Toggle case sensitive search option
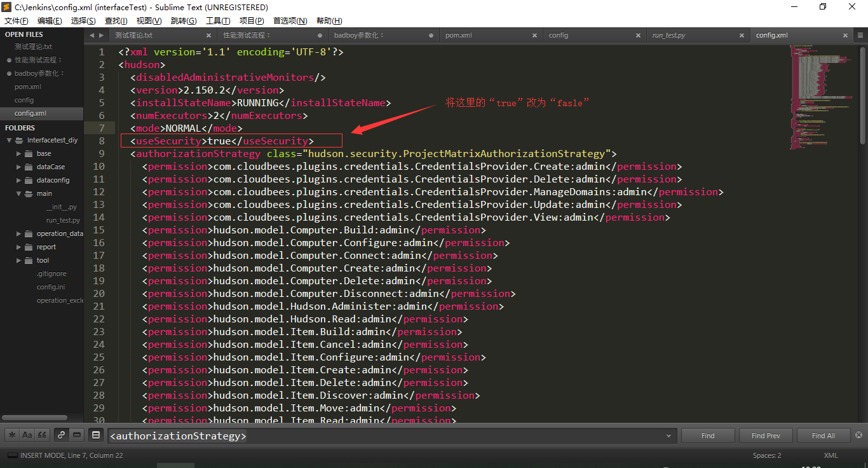 [x=27, y=436]
